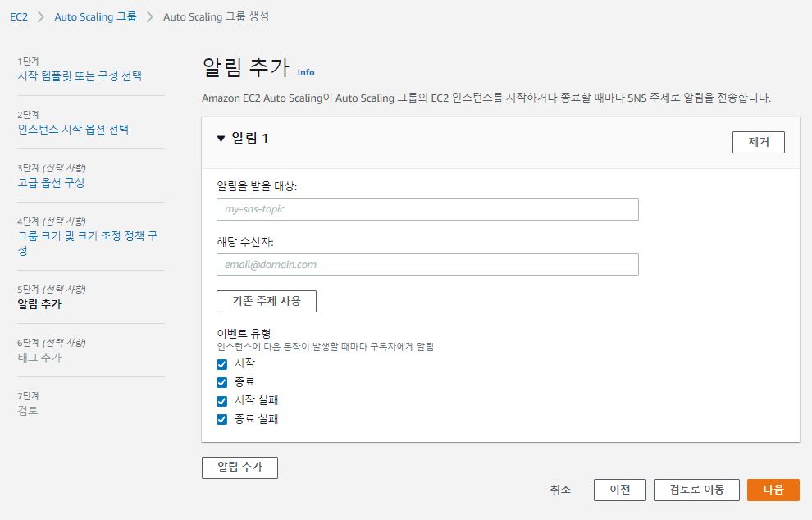Click the 알림 추가 button below panel
Screen dimensions: 812x520
point(239,468)
